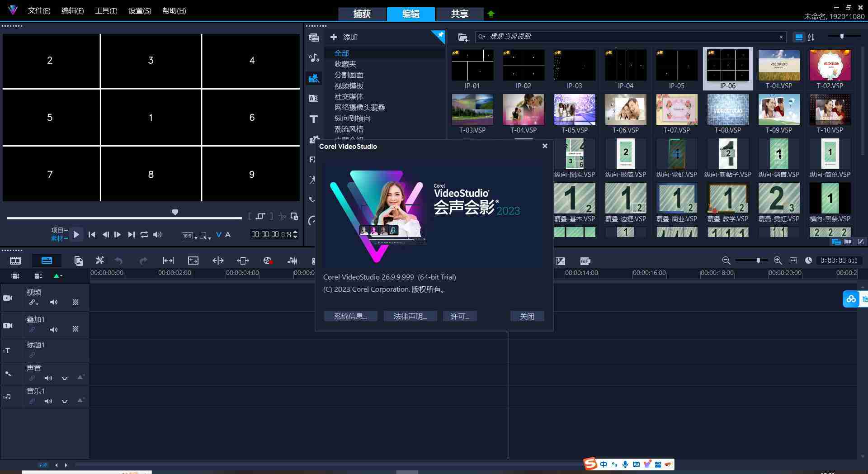Mute the 视频 track

point(54,302)
